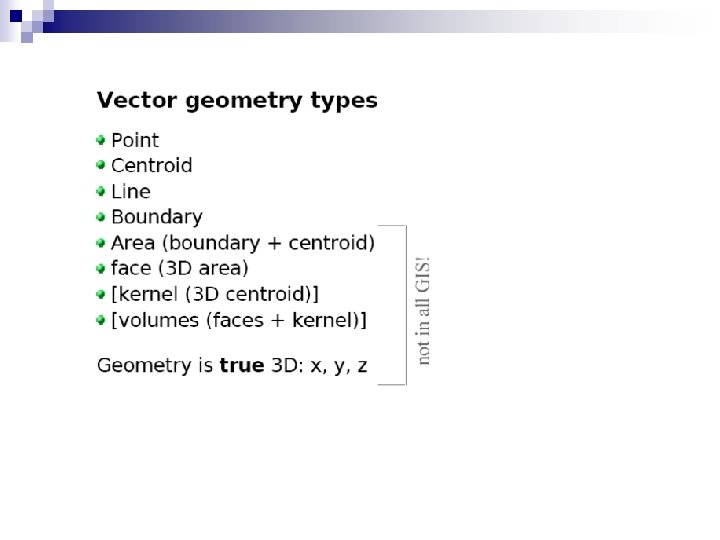Click the green bullet beside Boundary
Image resolution: width=720 pixels, height=540 pixels.
point(101,216)
